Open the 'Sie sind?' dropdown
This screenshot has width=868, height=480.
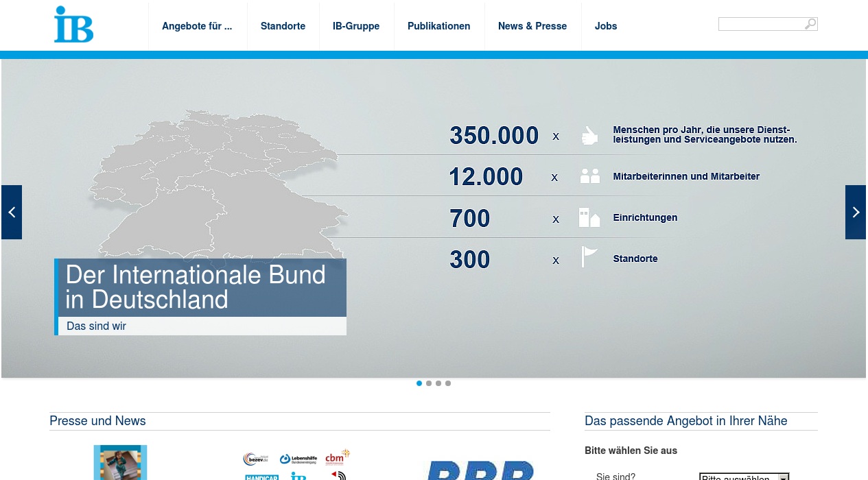coord(744,477)
